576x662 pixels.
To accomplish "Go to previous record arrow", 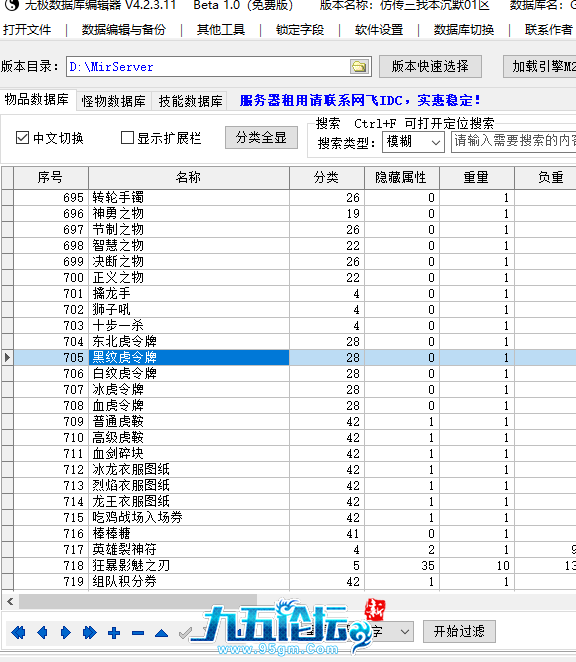I will pyautogui.click(x=42, y=632).
